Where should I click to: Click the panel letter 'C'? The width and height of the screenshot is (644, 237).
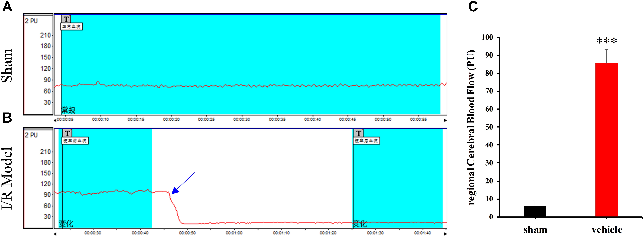pyautogui.click(x=473, y=6)
